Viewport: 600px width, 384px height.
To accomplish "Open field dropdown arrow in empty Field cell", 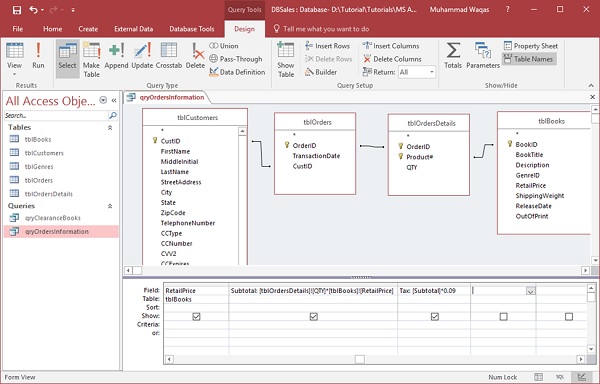I will pos(530,291).
